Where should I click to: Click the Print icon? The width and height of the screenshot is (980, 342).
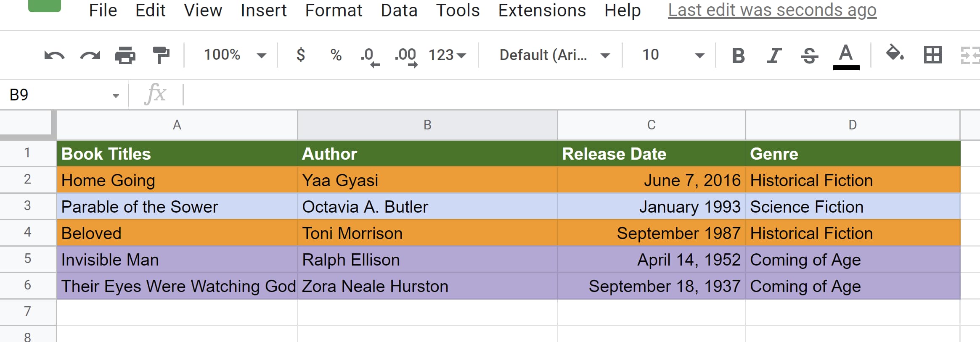coord(125,55)
